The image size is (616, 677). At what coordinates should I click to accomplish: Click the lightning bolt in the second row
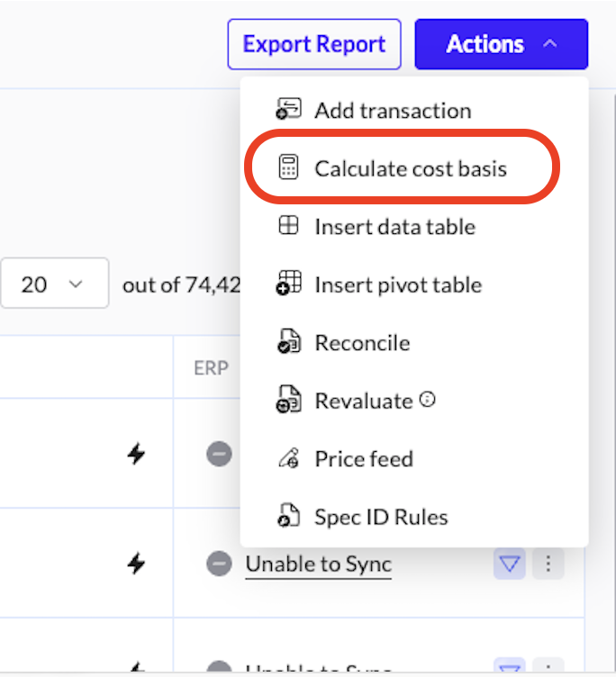[136, 564]
